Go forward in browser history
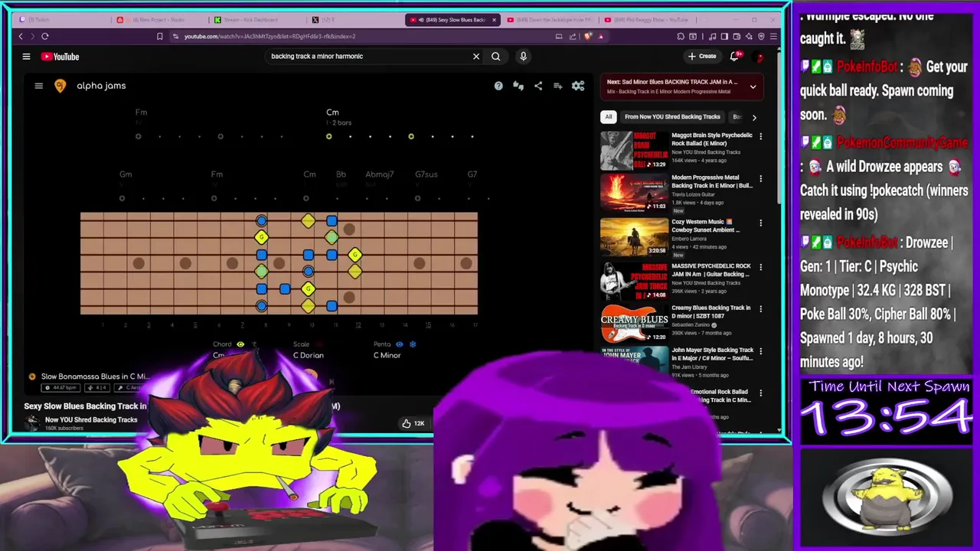 (x=31, y=36)
